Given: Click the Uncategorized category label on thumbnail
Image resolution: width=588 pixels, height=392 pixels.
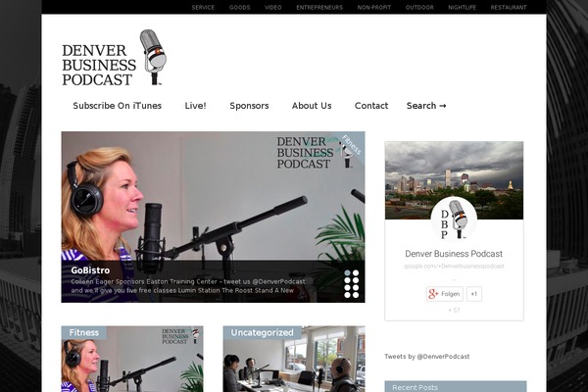Looking at the screenshot, I should click(x=262, y=333).
